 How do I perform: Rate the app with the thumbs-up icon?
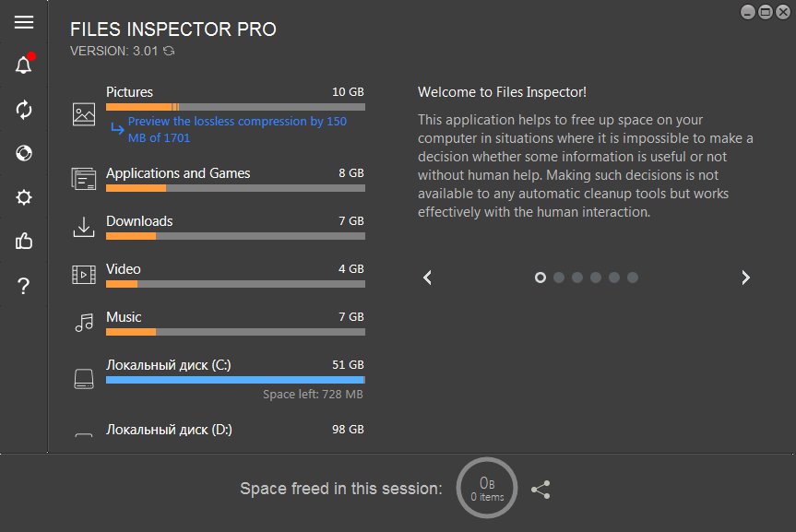click(x=23, y=242)
